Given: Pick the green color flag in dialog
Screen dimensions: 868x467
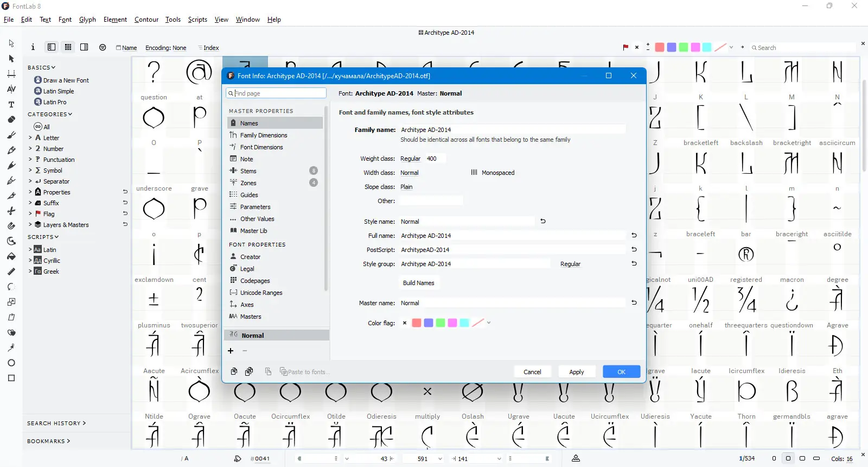Looking at the screenshot, I should pyautogui.click(x=441, y=323).
